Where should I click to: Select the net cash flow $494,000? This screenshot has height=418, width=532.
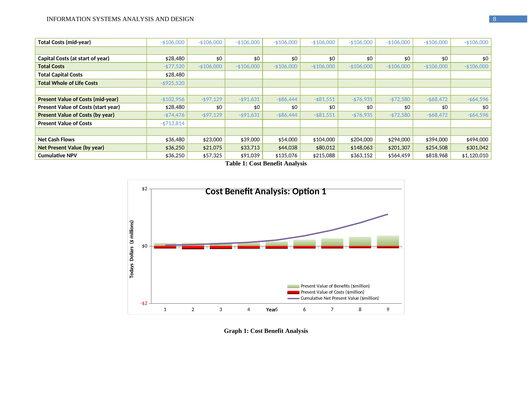477,140
